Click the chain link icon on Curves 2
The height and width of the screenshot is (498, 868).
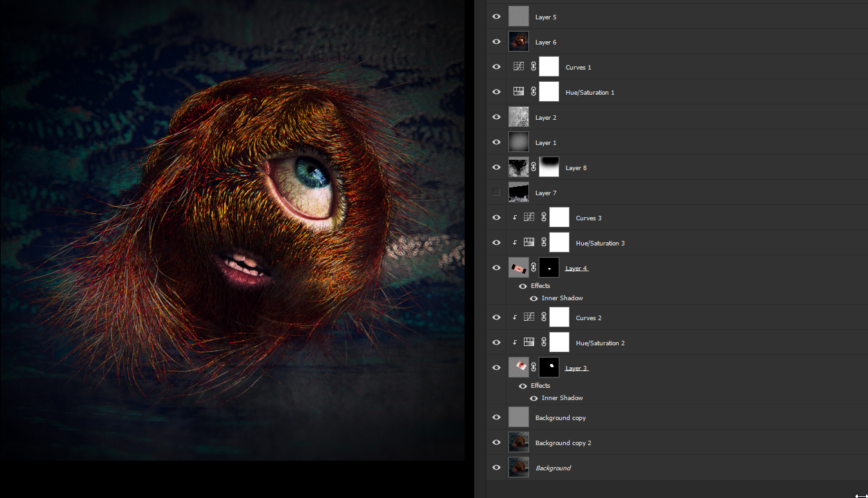(544, 317)
